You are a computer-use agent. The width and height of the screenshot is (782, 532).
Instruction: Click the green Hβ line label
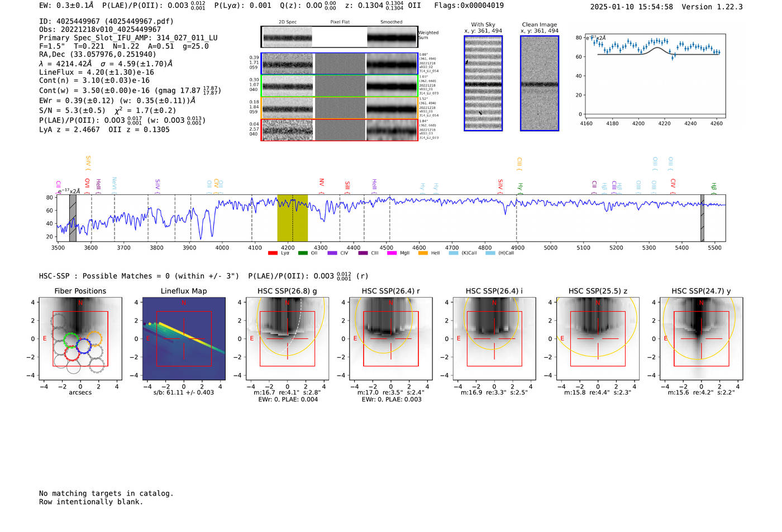pos(713,188)
